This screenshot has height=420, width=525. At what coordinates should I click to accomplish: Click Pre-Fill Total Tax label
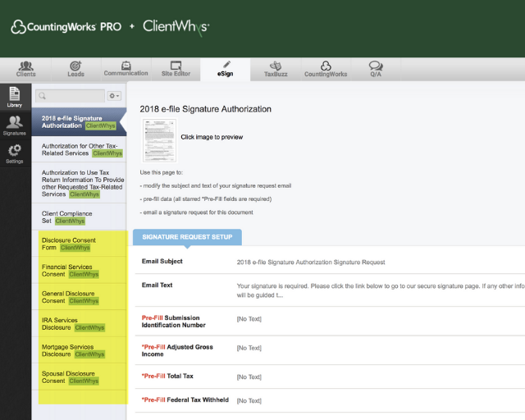click(x=167, y=377)
